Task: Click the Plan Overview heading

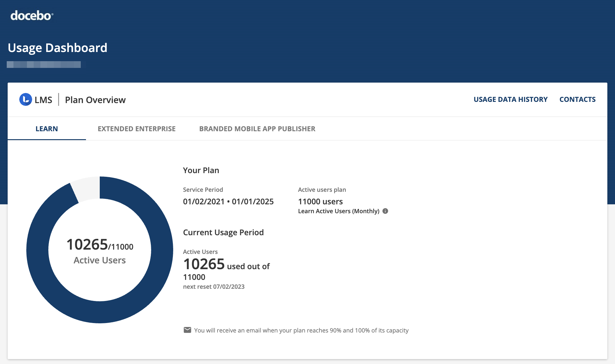Action: tap(95, 99)
